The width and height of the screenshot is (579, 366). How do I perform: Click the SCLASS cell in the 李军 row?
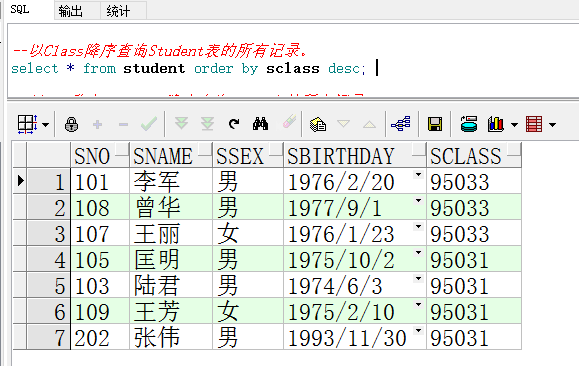pyautogui.click(x=474, y=181)
